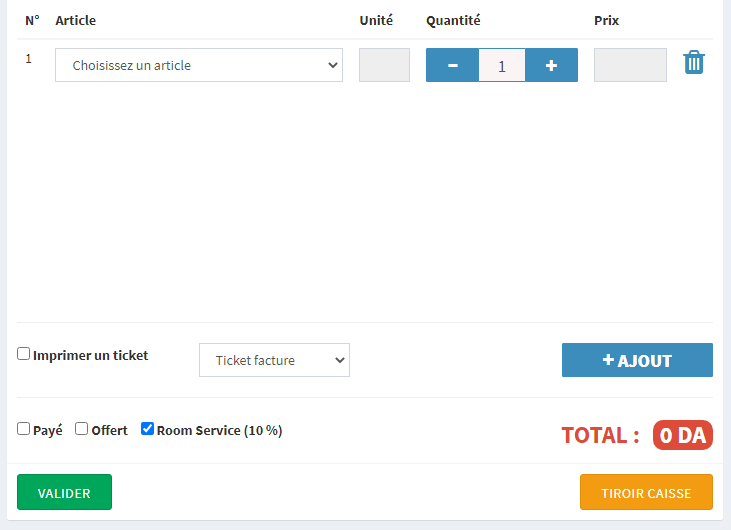This screenshot has height=530, width=731.
Task: Increase quantity with the plus button
Action: (x=551, y=65)
